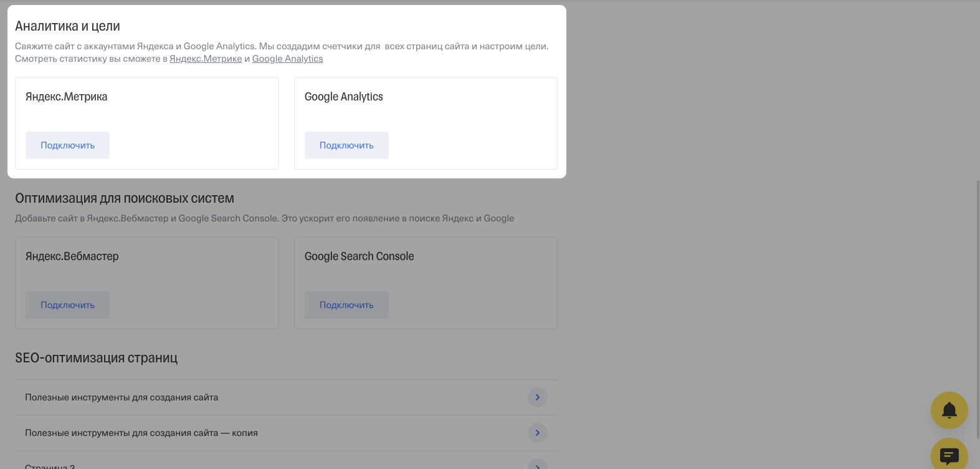
Task: Follow the underlined 'Google Analytics' hyperlink
Action: coord(287,59)
